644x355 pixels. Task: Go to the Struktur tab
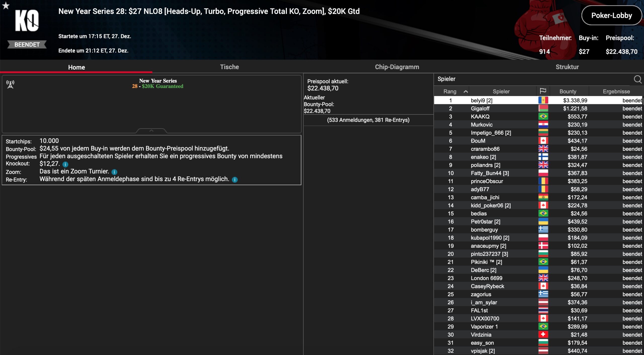click(567, 67)
